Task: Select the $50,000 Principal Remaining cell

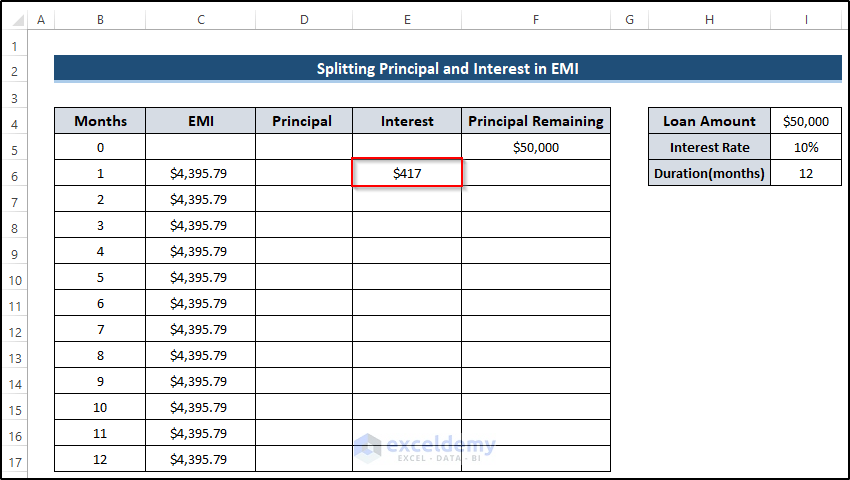Action: [536, 147]
